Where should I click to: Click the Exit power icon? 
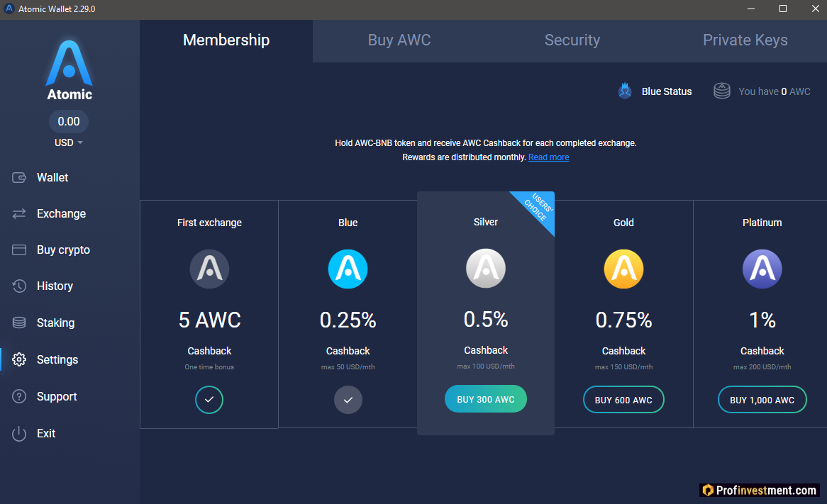[20, 433]
